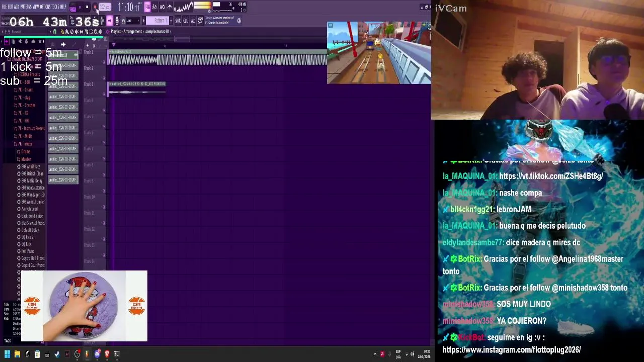Open Discord from the taskbar
This screenshot has width=644, height=362.
(97, 354)
